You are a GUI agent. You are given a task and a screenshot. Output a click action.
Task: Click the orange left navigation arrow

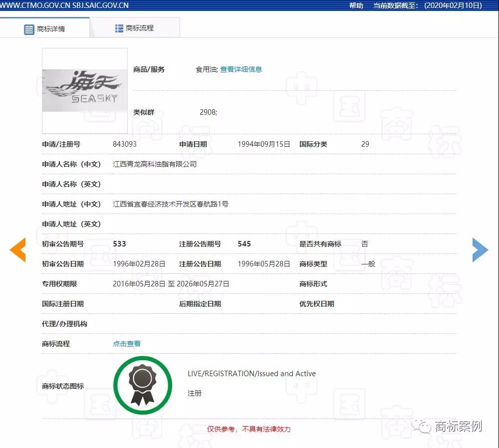(x=18, y=250)
